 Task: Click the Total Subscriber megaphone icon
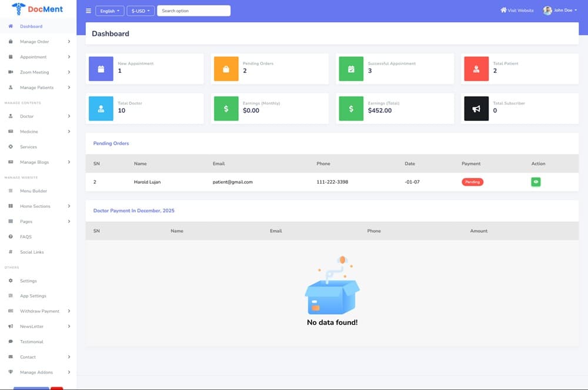476,109
